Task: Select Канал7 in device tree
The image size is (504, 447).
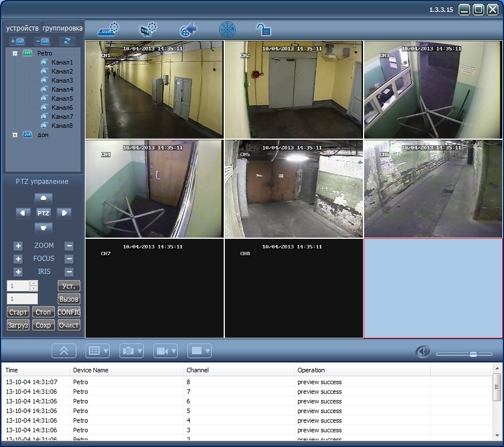Action: click(62, 117)
